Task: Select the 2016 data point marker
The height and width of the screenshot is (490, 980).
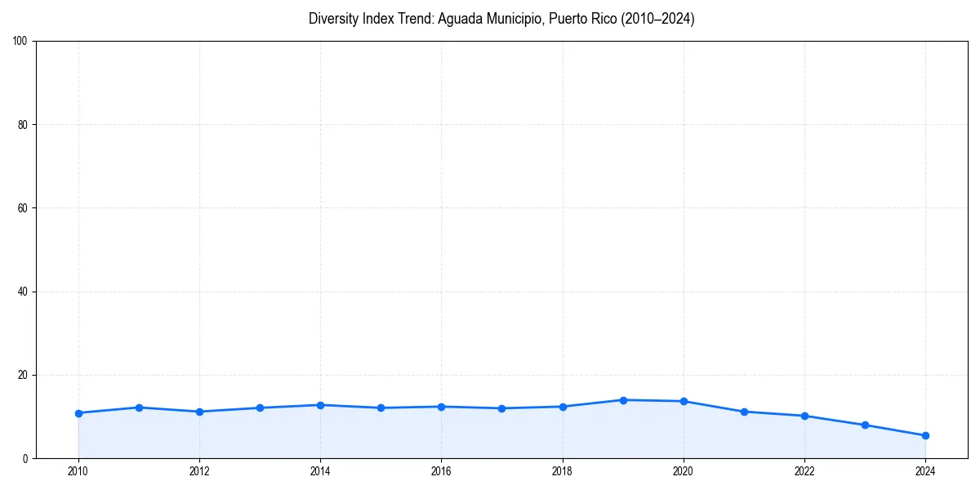Action: [441, 406]
